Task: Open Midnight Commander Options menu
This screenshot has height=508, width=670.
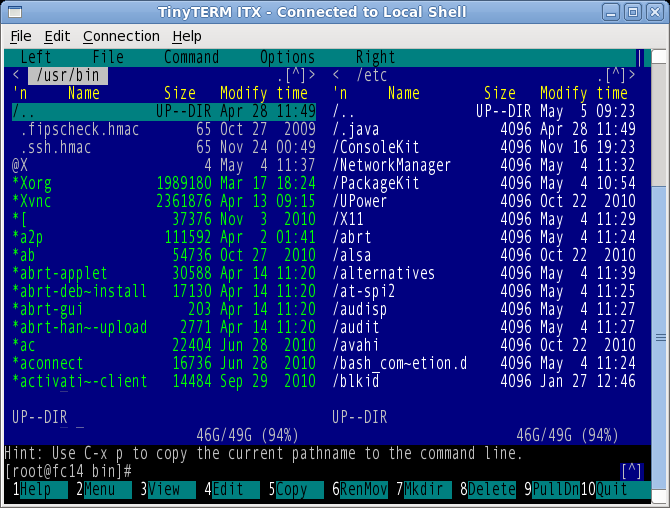Action: pos(288,57)
